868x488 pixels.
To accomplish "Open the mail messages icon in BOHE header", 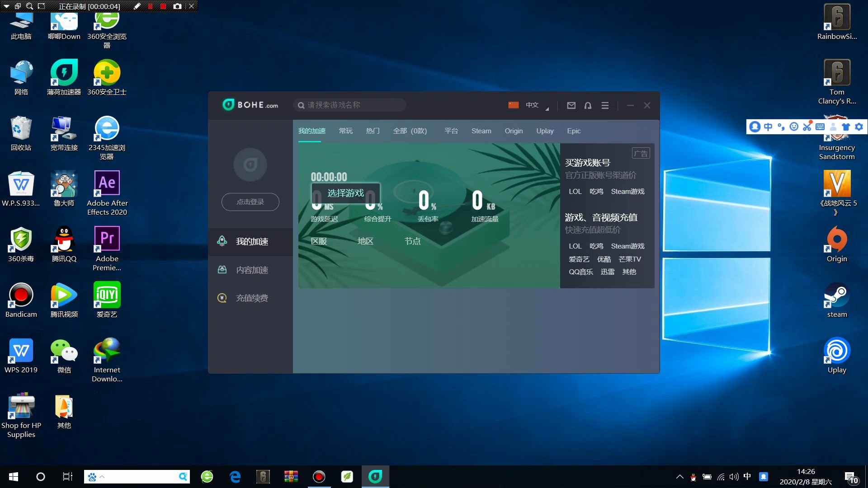I will tap(571, 105).
